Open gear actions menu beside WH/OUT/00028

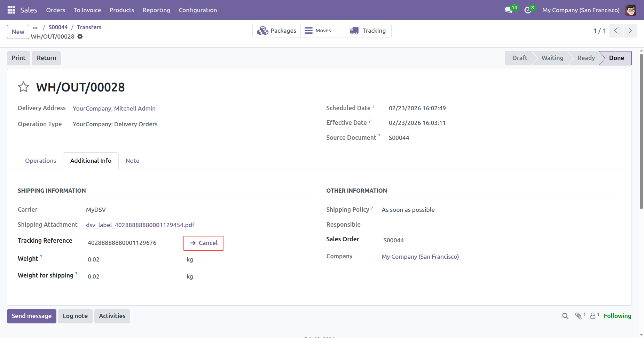coord(80,37)
